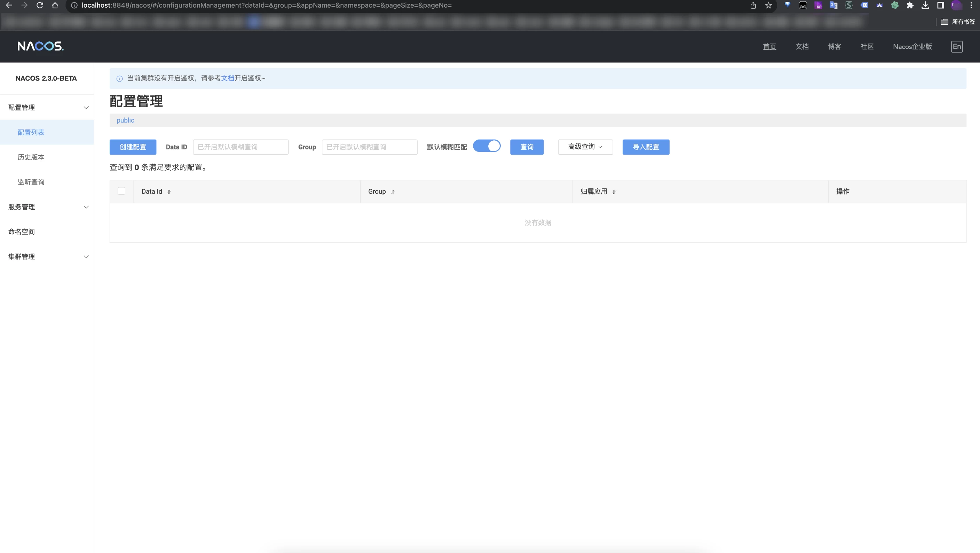
Task: Open the browser downloads icon
Action: pyautogui.click(x=925, y=5)
